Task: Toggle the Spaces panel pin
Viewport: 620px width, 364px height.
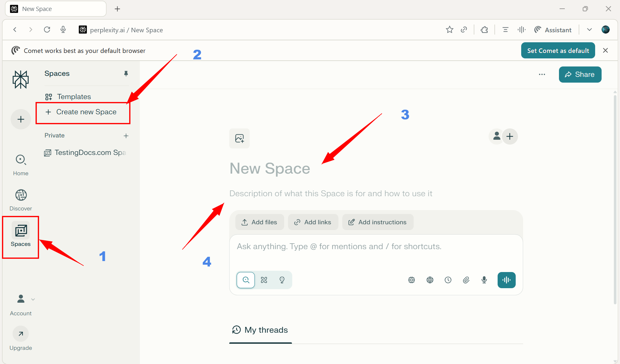Action: pos(126,74)
